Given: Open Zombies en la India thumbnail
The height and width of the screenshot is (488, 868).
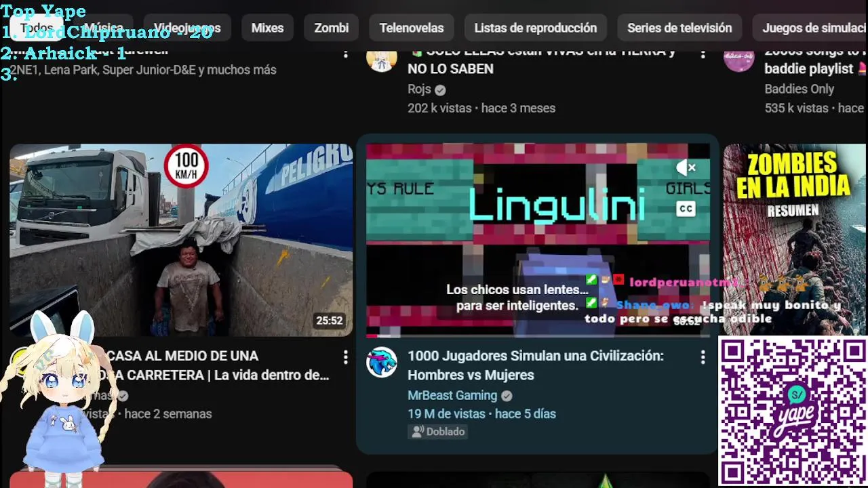Looking at the screenshot, I should 795,240.
